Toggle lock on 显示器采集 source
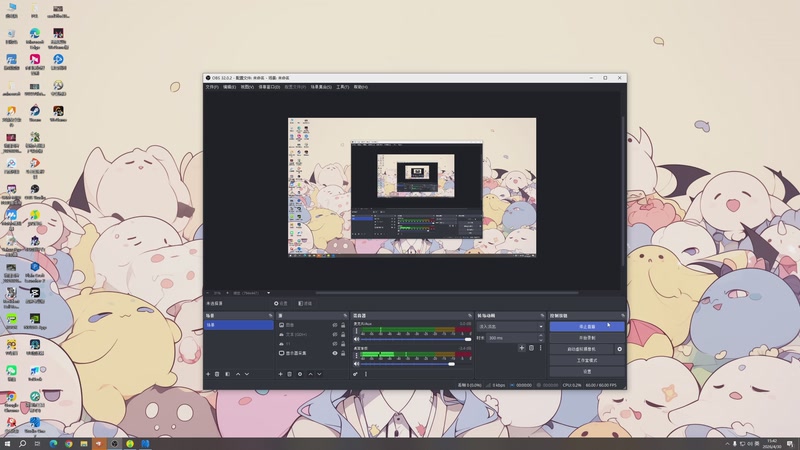Screen dimensions: 800x450 (x=343, y=353)
